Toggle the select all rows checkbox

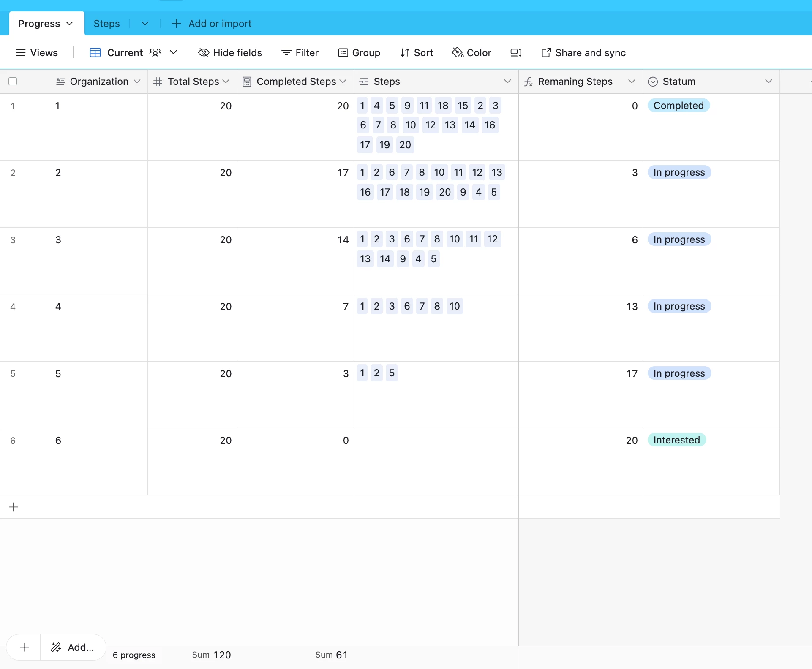coord(13,82)
